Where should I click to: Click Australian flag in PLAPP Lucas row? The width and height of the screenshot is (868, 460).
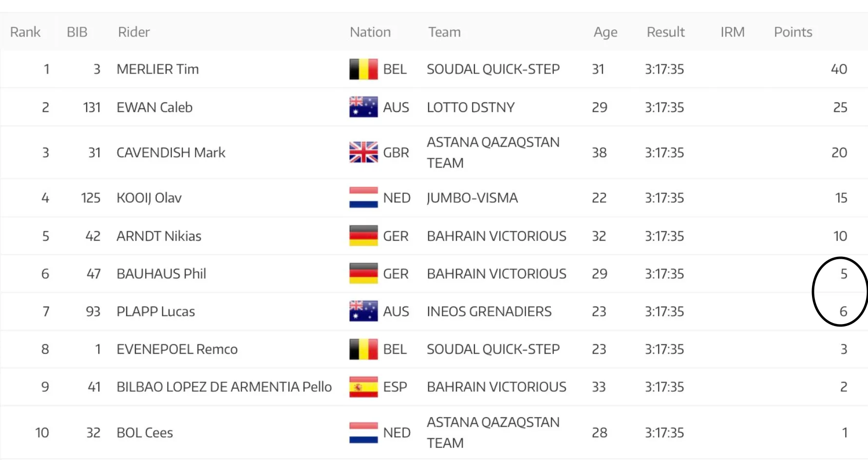click(x=363, y=311)
